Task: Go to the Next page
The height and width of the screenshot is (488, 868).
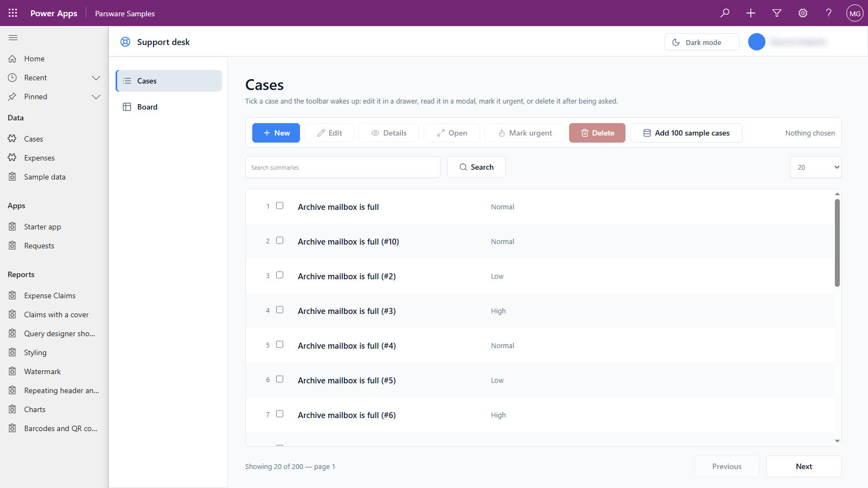Action: 804,466
